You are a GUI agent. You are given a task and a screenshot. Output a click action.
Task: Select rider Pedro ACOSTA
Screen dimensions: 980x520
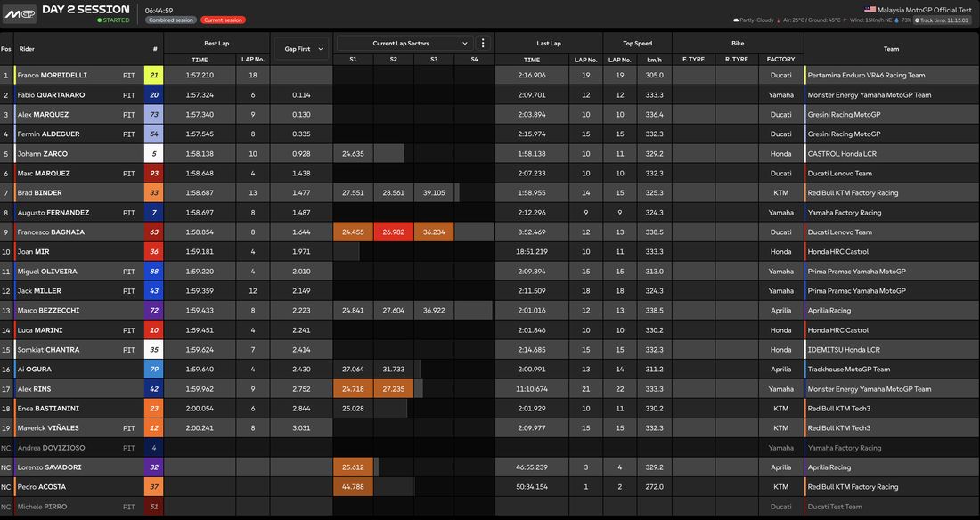[x=41, y=487]
